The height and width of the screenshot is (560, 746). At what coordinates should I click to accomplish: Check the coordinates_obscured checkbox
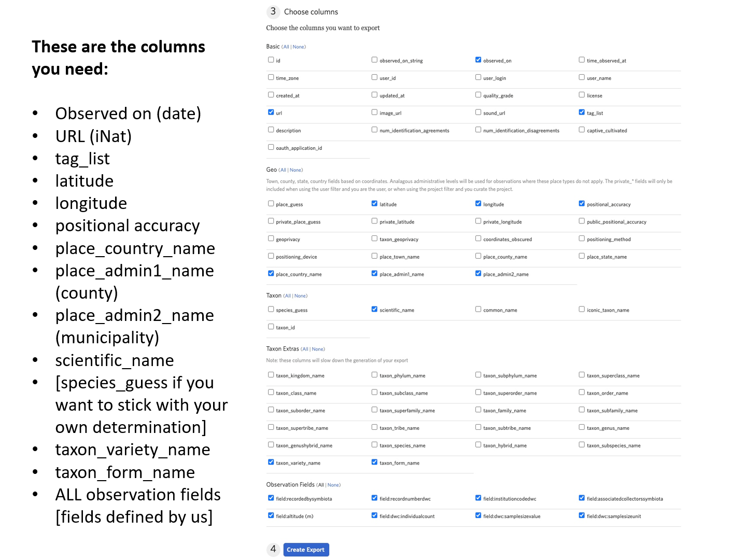[x=478, y=238]
